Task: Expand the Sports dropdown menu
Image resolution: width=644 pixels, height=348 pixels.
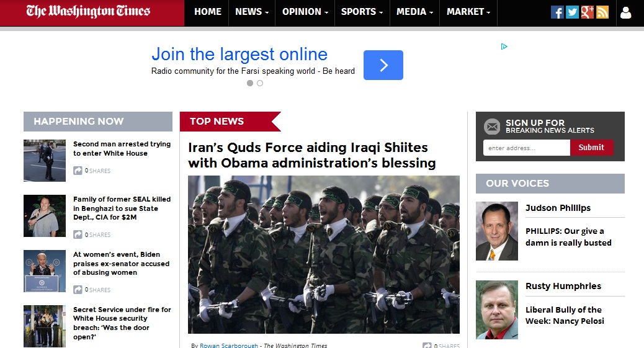Action: [x=362, y=12]
